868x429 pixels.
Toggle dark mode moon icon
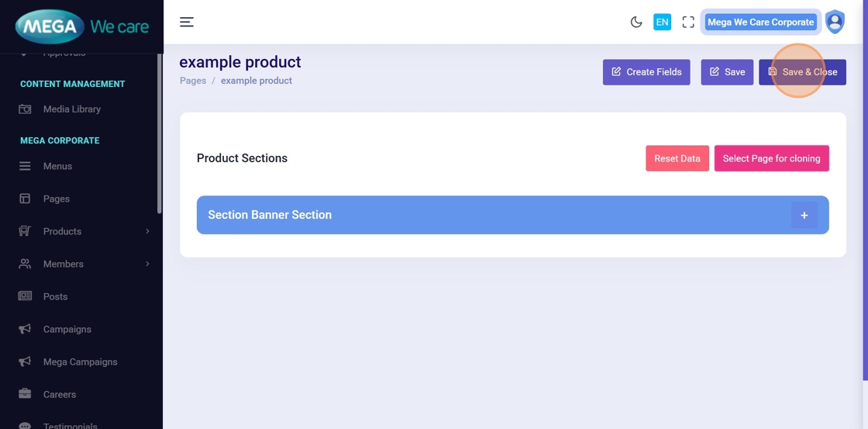[x=636, y=22]
